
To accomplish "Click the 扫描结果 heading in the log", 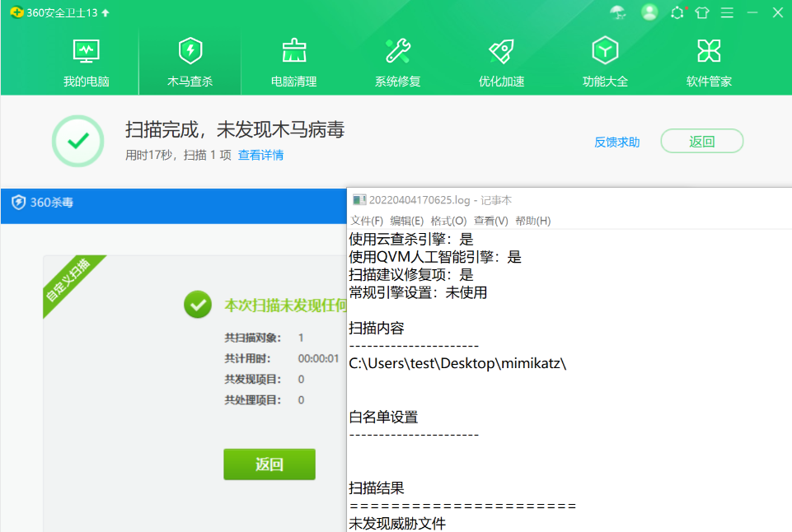I will 377,488.
